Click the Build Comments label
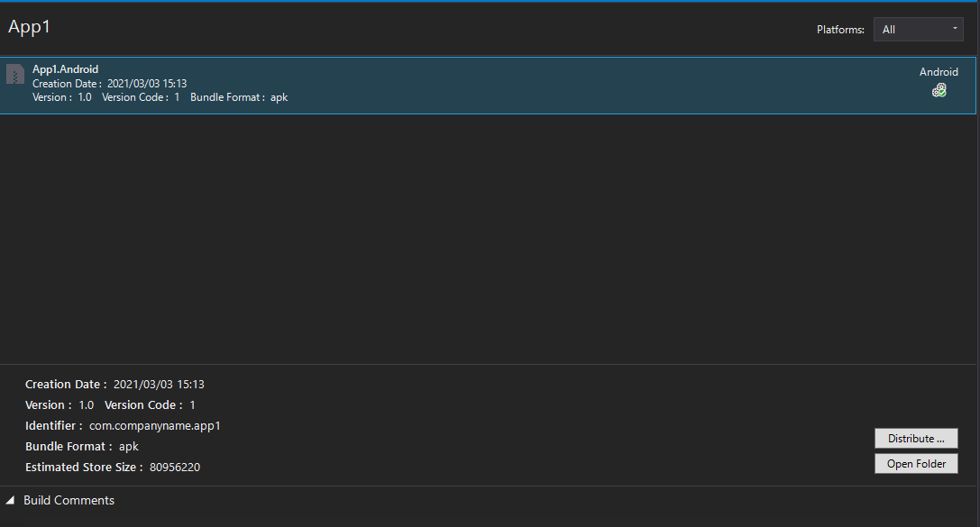980x527 pixels. (69, 500)
